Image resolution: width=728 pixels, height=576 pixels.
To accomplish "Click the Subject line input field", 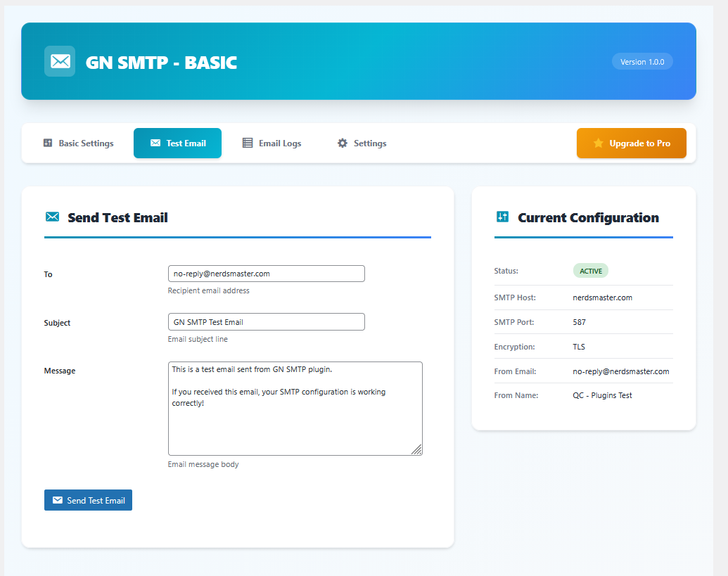I will (x=266, y=321).
